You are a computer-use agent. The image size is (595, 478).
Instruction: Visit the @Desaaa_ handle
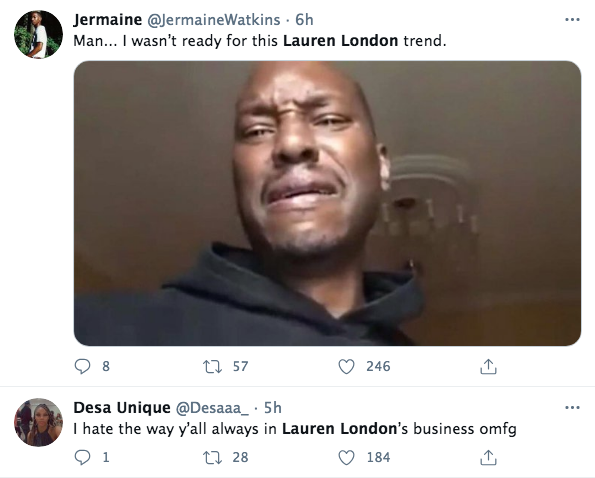[212, 408]
